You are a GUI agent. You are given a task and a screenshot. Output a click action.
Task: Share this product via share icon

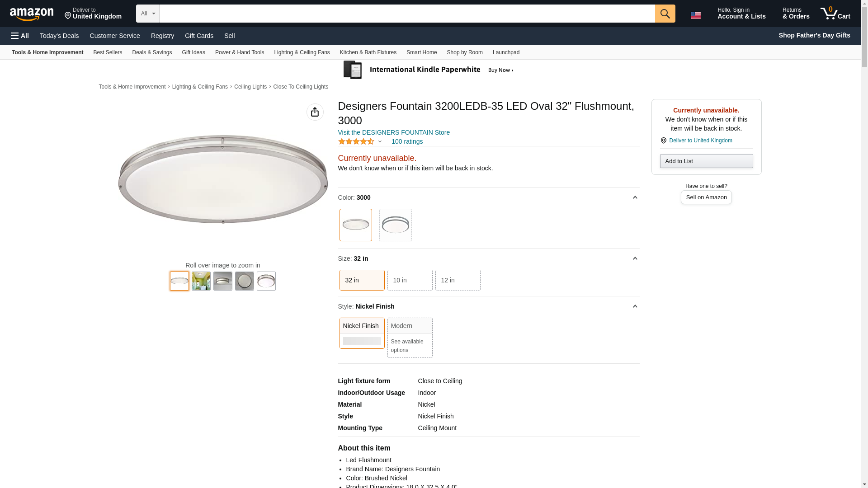pos(315,112)
